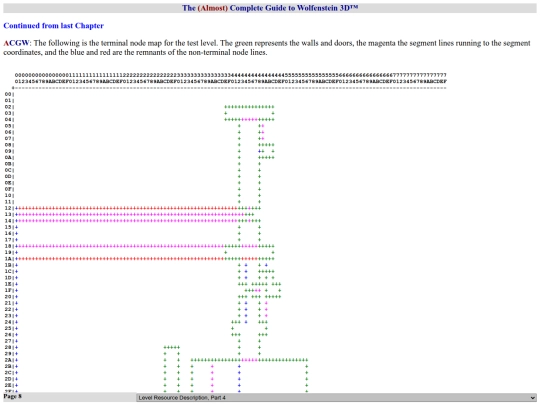Select row label "18" of the map
540x405 pixels.
tap(8, 246)
